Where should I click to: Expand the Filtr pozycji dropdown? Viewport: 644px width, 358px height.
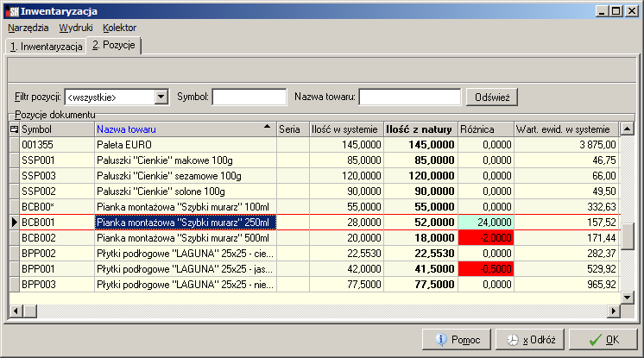click(x=161, y=97)
